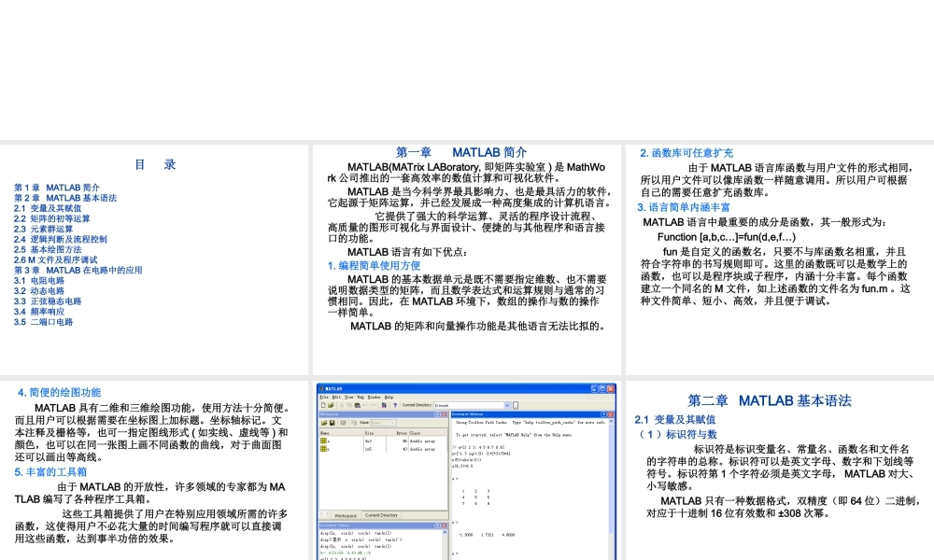Click the 2.2 矩阵的初等运算 contents entry
The width and height of the screenshot is (934, 560).
click(x=51, y=218)
